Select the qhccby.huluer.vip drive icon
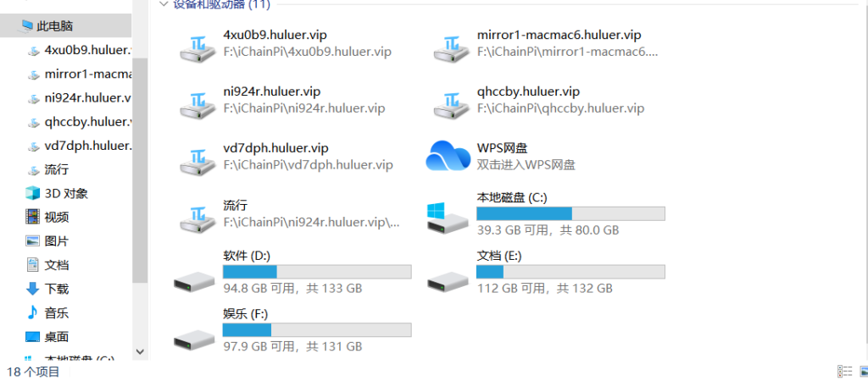The image size is (868, 381). coord(452,104)
